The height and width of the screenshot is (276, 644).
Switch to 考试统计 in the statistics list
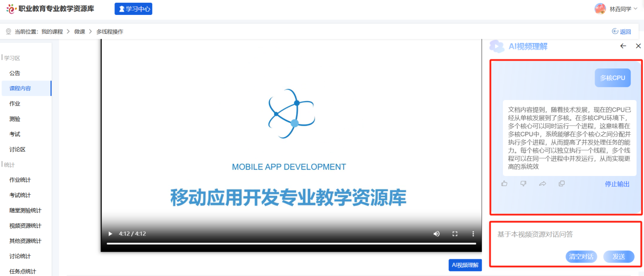[x=19, y=195]
